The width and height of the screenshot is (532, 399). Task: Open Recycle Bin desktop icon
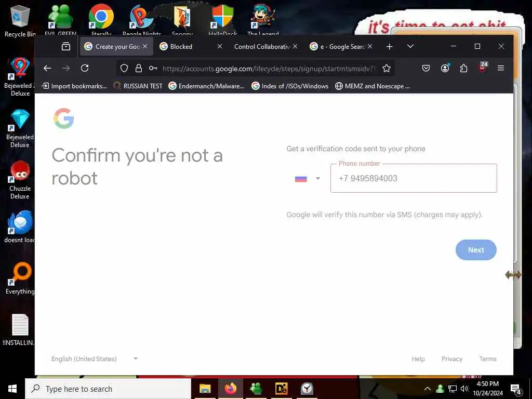(x=20, y=21)
